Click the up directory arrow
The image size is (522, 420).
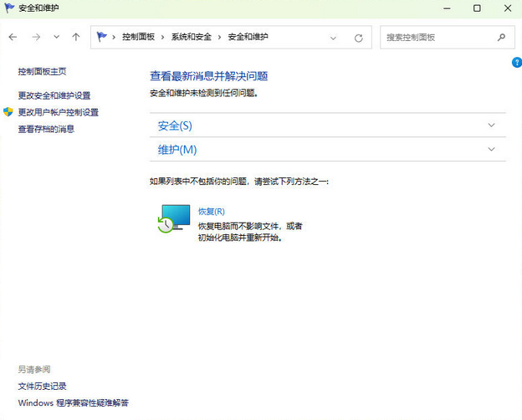tap(76, 38)
